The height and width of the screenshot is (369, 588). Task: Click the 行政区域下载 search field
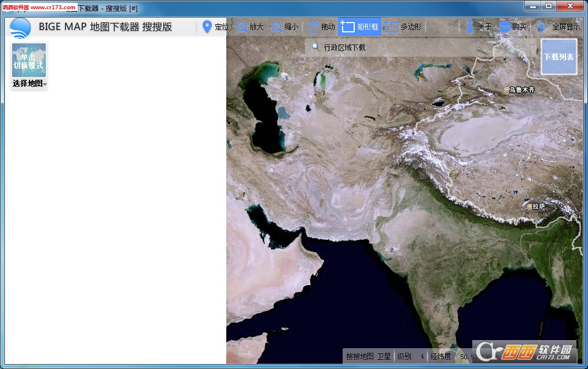point(421,47)
